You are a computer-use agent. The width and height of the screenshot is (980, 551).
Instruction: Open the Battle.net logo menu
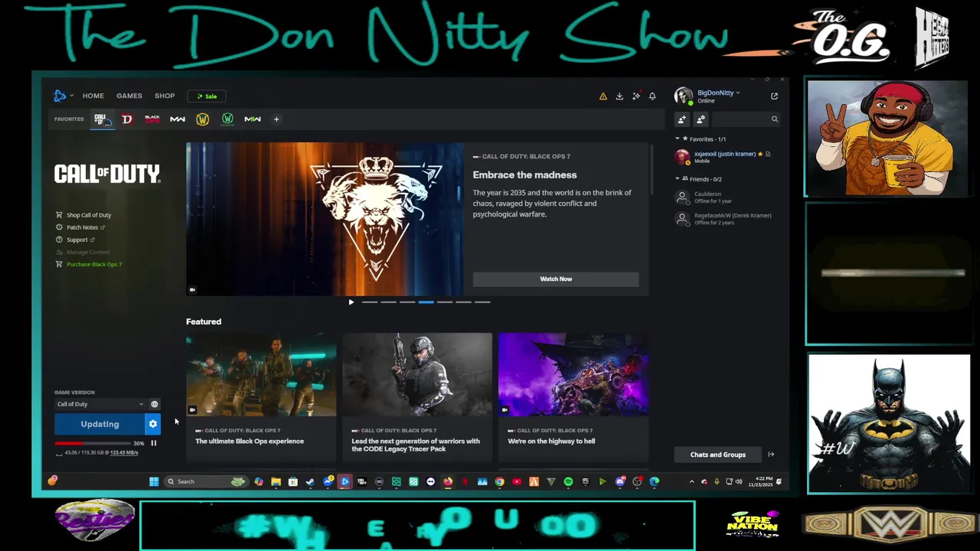click(x=60, y=96)
